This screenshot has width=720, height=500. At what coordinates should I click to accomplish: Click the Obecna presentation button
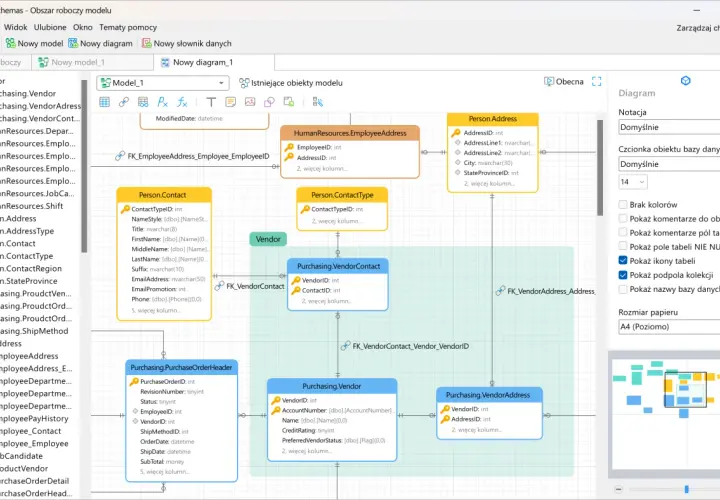563,82
